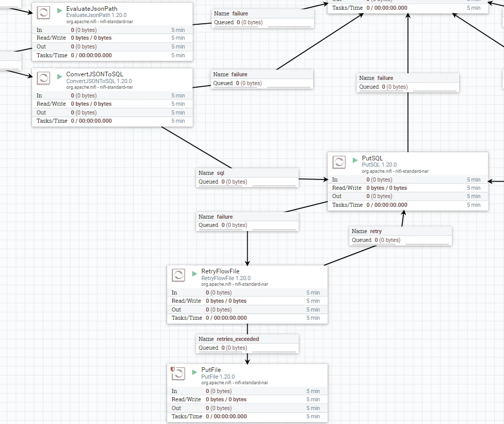Viewport: 504px width, 424px height.
Task: Click the Read/Write row of PutFile
Action: (247, 399)
